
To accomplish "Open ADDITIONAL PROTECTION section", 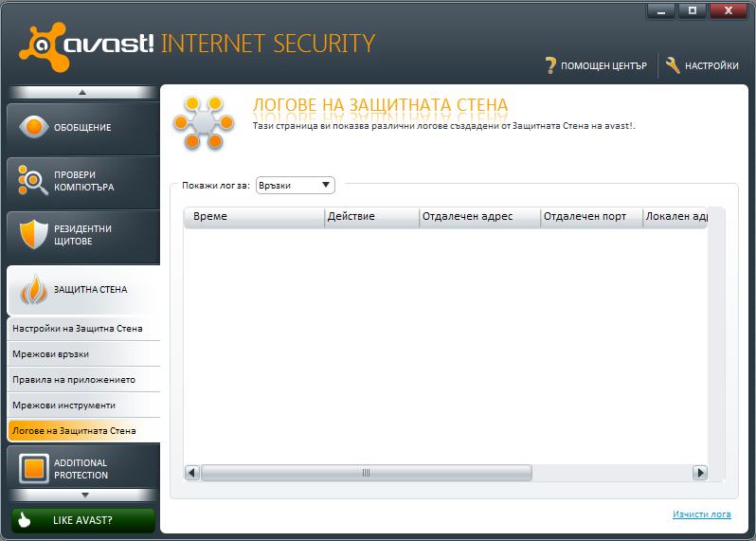I will (83, 469).
